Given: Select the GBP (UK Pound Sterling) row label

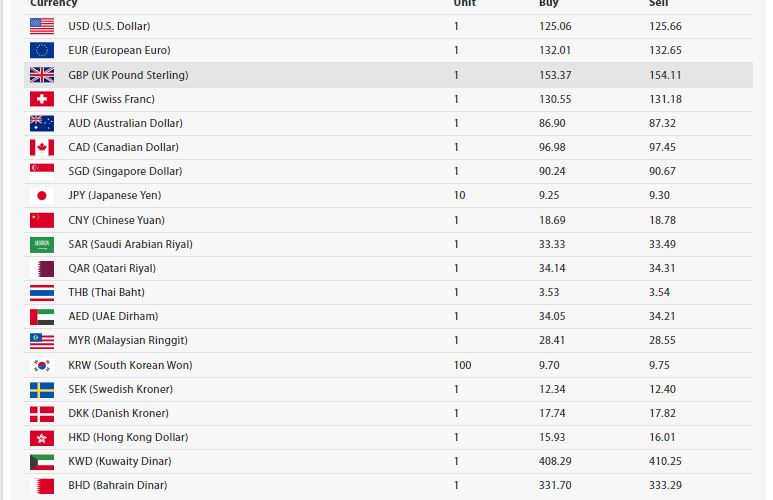Looking at the screenshot, I should click(x=128, y=75).
